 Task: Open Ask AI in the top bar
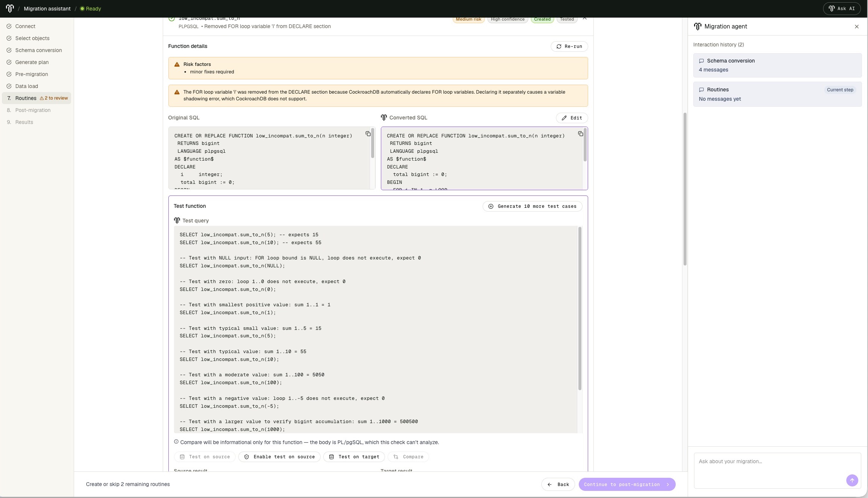click(x=842, y=9)
